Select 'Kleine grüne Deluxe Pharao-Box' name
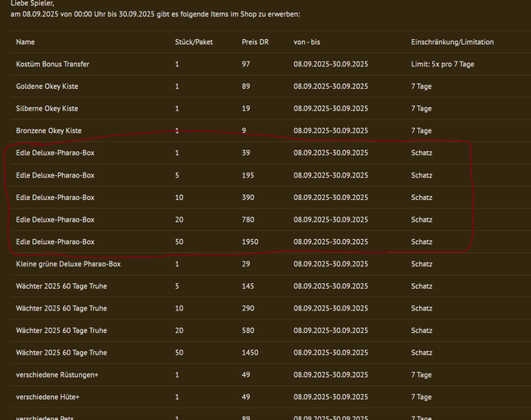The width and height of the screenshot is (531, 420). [x=68, y=264]
